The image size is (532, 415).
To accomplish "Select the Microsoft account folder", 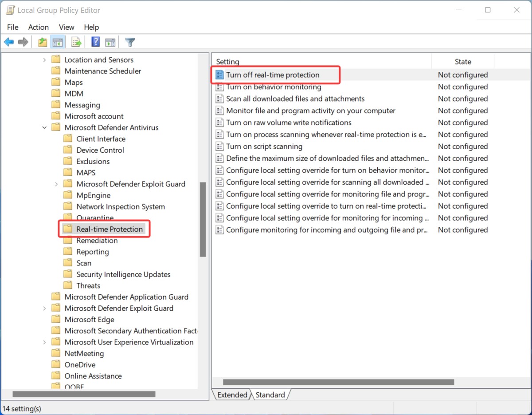I will click(x=94, y=116).
